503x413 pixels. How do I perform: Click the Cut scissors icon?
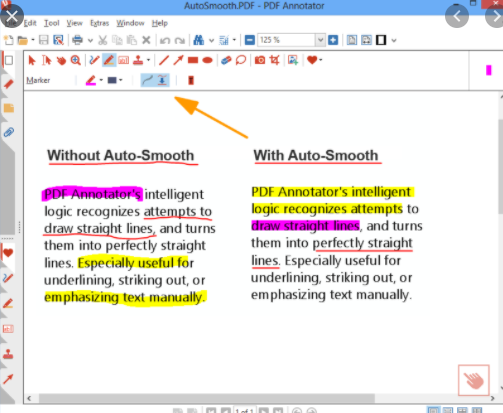coord(103,40)
